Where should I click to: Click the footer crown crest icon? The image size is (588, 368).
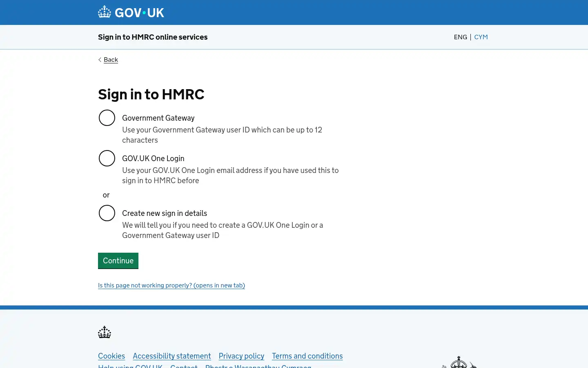click(x=105, y=332)
